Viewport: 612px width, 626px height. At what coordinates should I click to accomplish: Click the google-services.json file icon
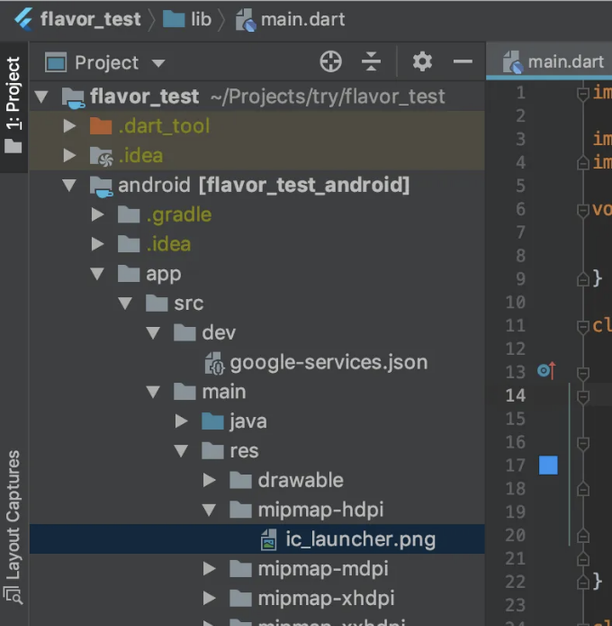pyautogui.click(x=214, y=363)
